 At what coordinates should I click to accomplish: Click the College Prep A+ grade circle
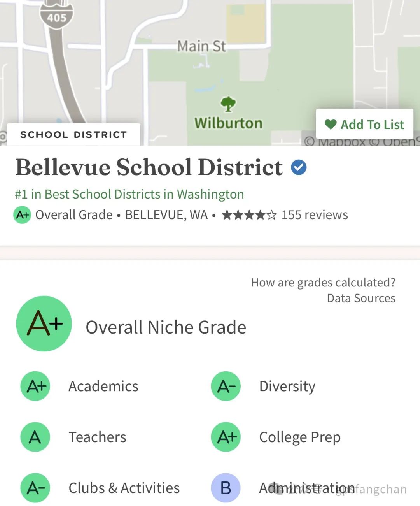tap(226, 437)
